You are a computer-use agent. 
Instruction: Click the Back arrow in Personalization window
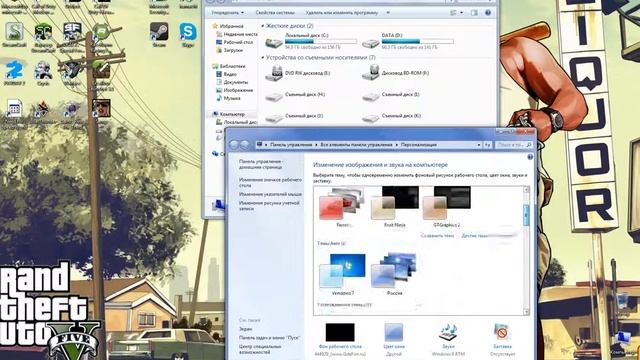234,144
